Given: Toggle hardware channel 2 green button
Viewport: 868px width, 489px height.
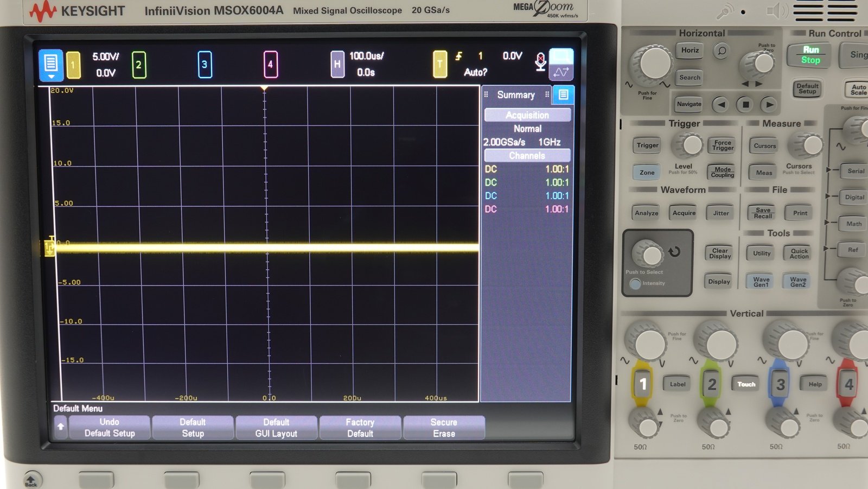Looking at the screenshot, I should [x=711, y=384].
